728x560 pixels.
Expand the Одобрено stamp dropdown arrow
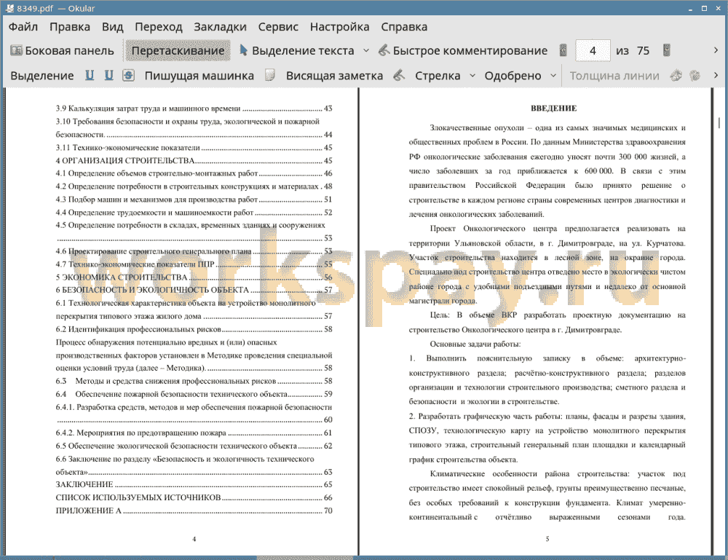553,76
